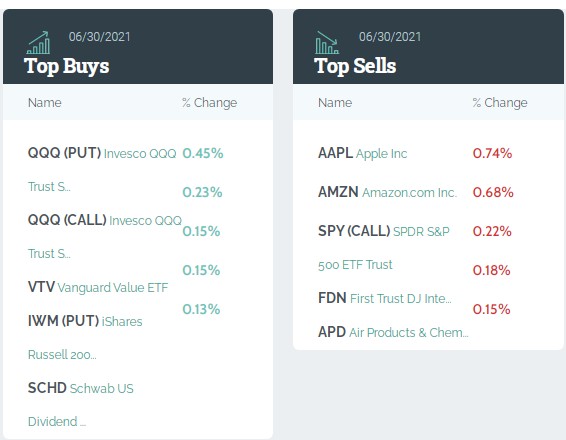Click the Top Buys heading
This screenshot has width=566, height=440.
point(66,66)
